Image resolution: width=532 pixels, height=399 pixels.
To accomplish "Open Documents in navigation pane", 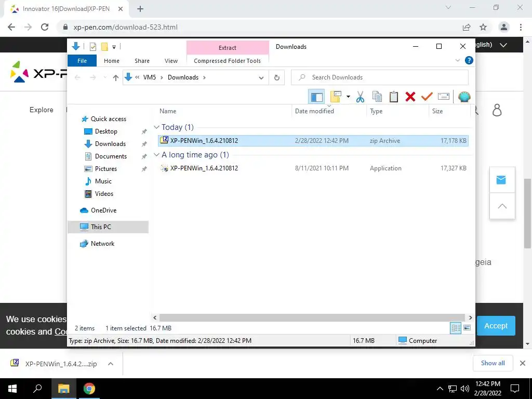I will [x=111, y=156].
